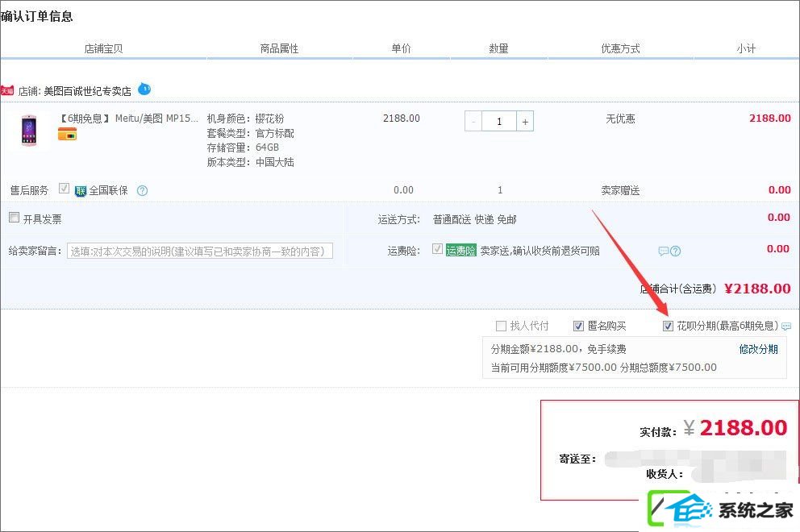The image size is (800, 532).
Task: Open the Meitu MP15 product title link
Action: click(128, 118)
